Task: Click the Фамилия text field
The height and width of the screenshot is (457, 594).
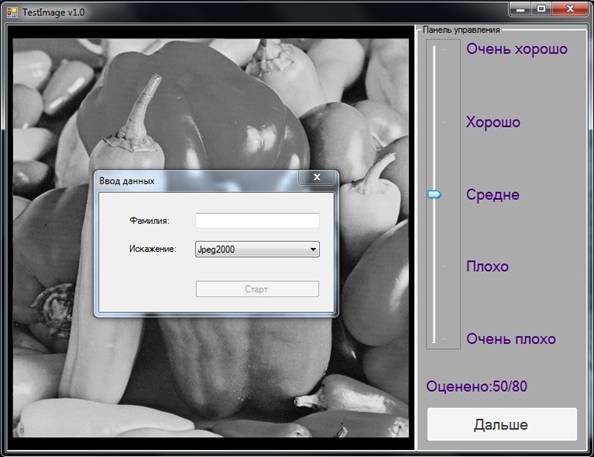Action: click(x=257, y=221)
